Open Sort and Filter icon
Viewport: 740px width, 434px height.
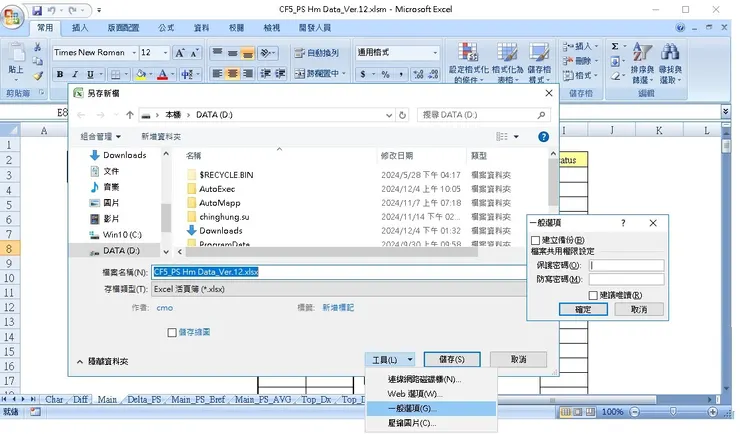coord(642,63)
